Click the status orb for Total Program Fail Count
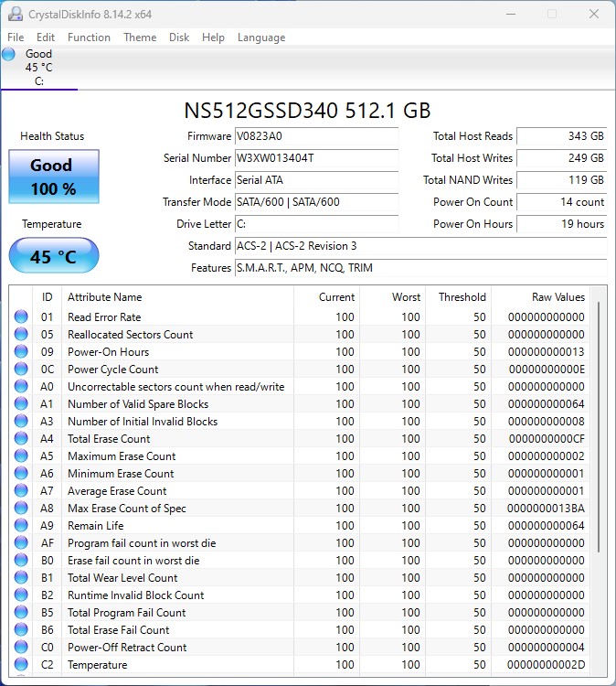Viewport: 616px width, 686px height. pos(21,612)
